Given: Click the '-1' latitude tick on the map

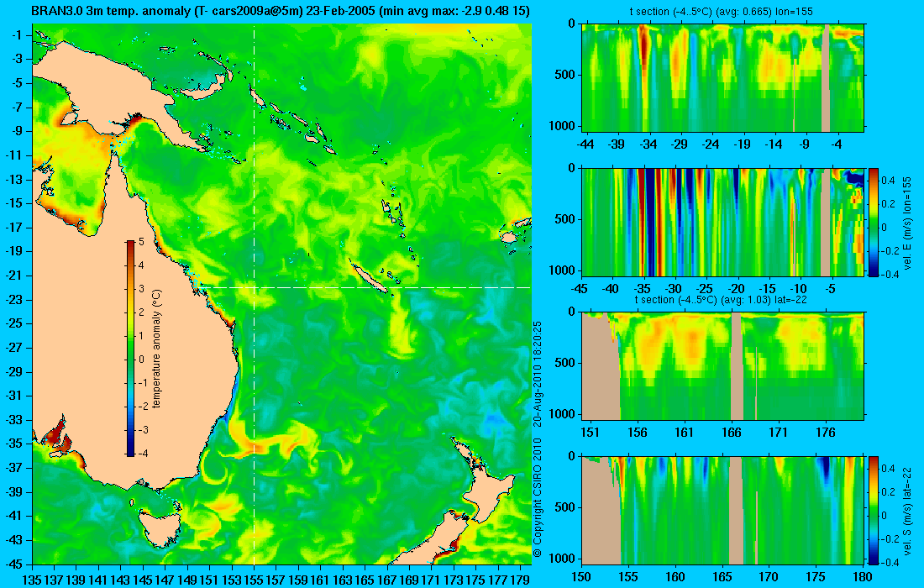Looking at the screenshot, I should pos(17,35).
